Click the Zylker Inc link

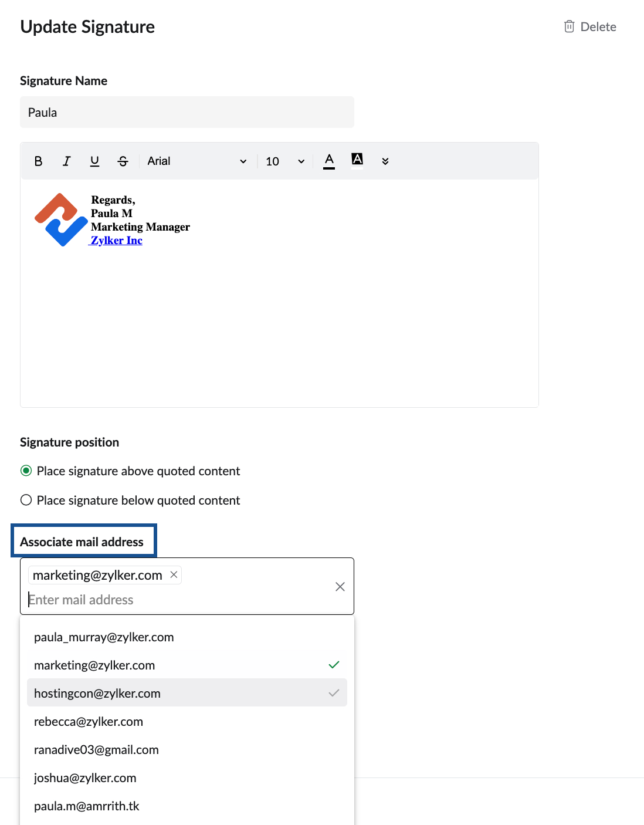pos(116,240)
